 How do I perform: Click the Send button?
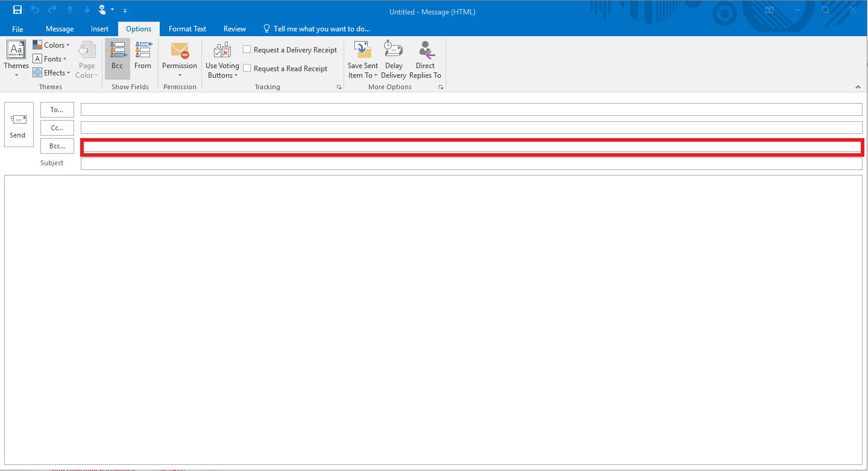[18, 125]
